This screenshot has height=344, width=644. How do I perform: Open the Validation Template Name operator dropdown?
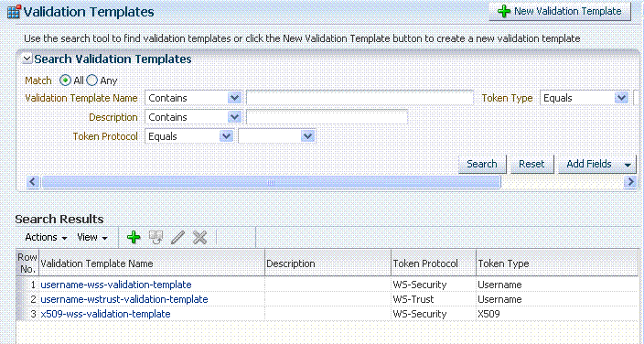(193, 98)
